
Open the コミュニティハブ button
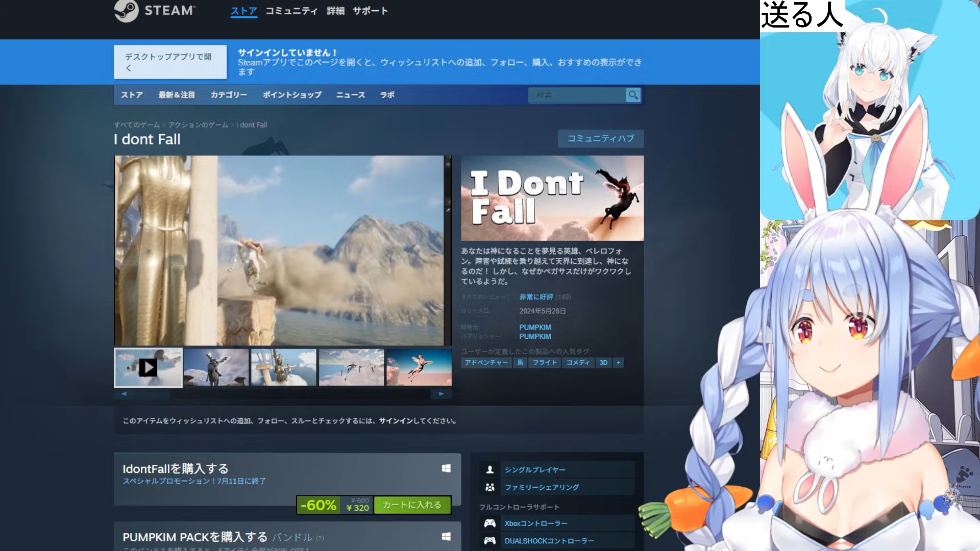[600, 138]
